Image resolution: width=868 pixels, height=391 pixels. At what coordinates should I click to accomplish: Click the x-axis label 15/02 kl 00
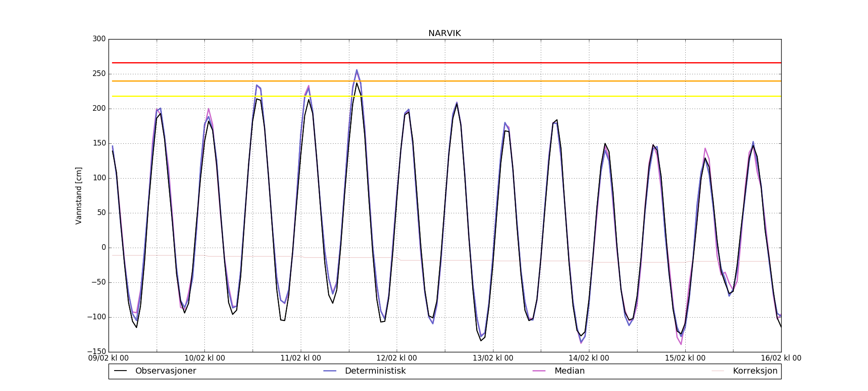[685, 358]
